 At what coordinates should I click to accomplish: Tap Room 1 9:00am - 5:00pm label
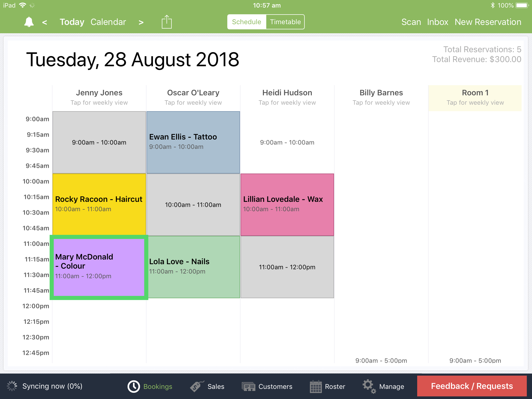pyautogui.click(x=475, y=360)
